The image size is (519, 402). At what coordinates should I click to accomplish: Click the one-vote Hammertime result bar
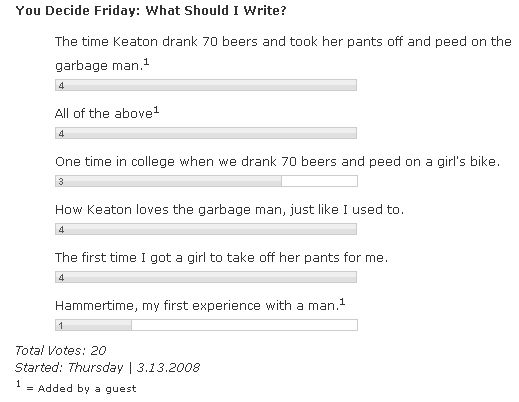pos(206,325)
